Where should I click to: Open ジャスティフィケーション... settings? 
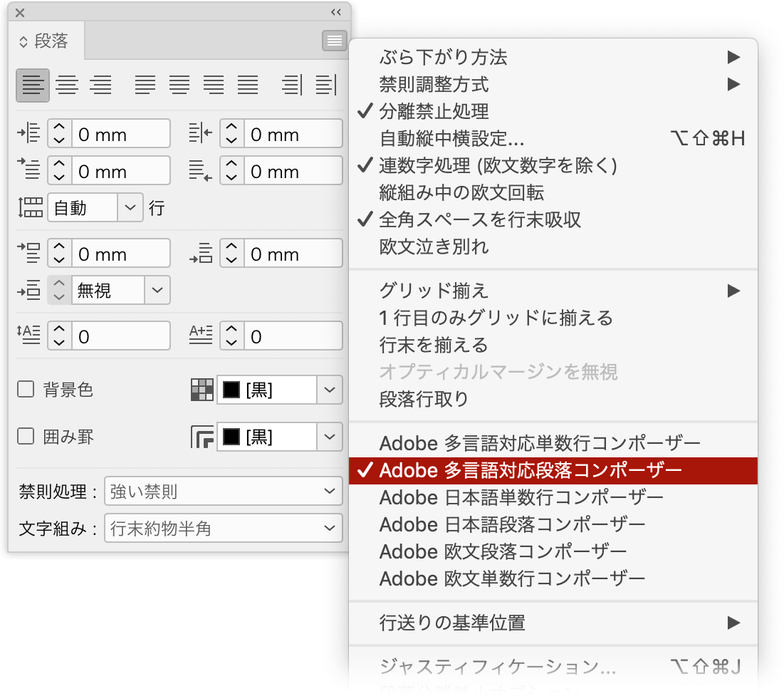[x=553, y=667]
